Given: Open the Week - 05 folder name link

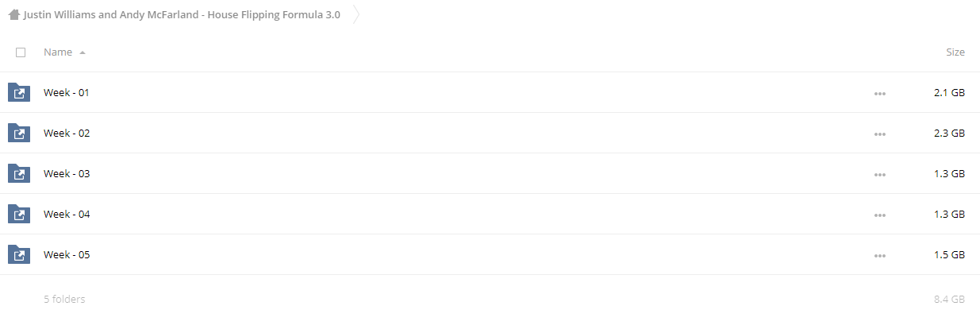Looking at the screenshot, I should coord(67,255).
